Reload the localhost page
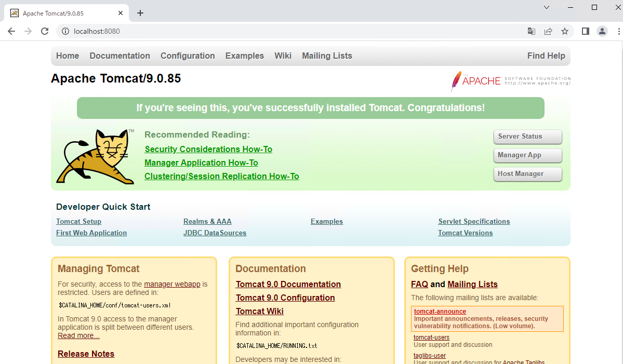 click(45, 31)
